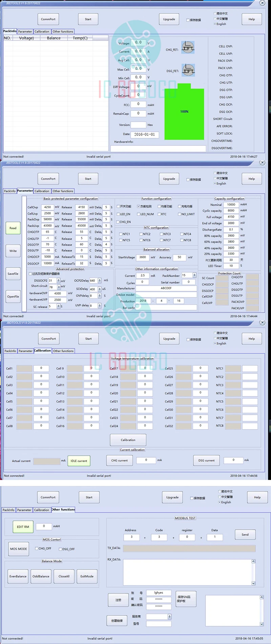
Task: Click the green 100% battery indicator
Action: 184,111
